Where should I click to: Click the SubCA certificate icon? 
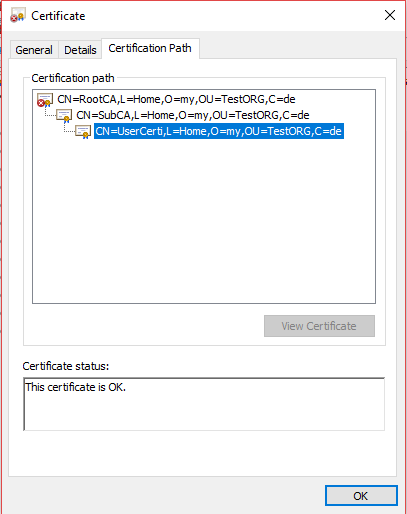pos(64,116)
